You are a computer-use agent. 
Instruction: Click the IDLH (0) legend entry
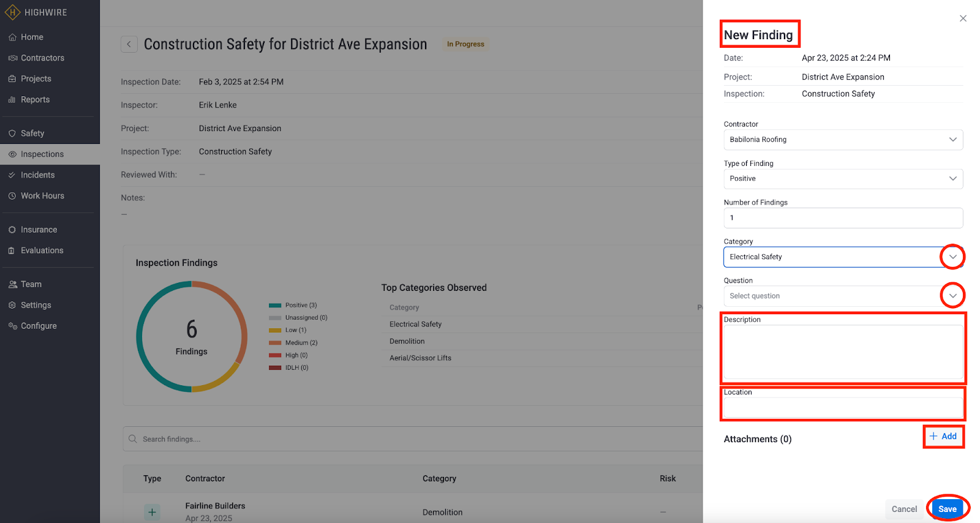click(288, 368)
